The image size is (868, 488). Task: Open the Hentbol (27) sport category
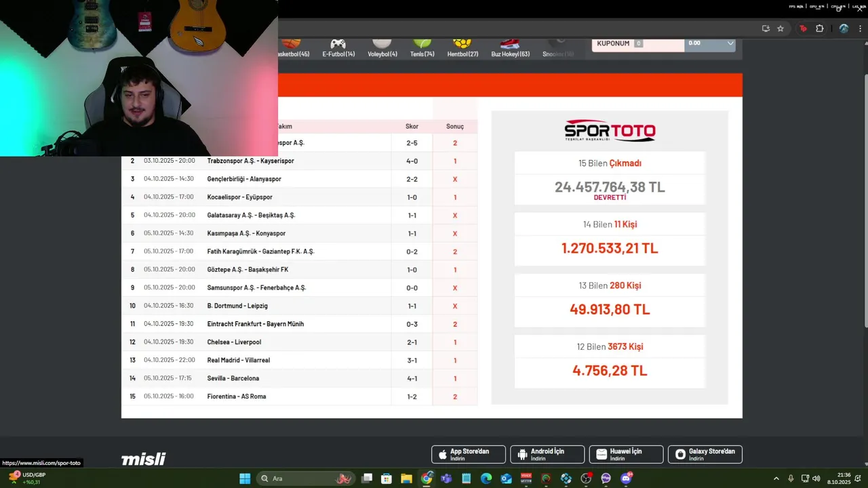462,48
